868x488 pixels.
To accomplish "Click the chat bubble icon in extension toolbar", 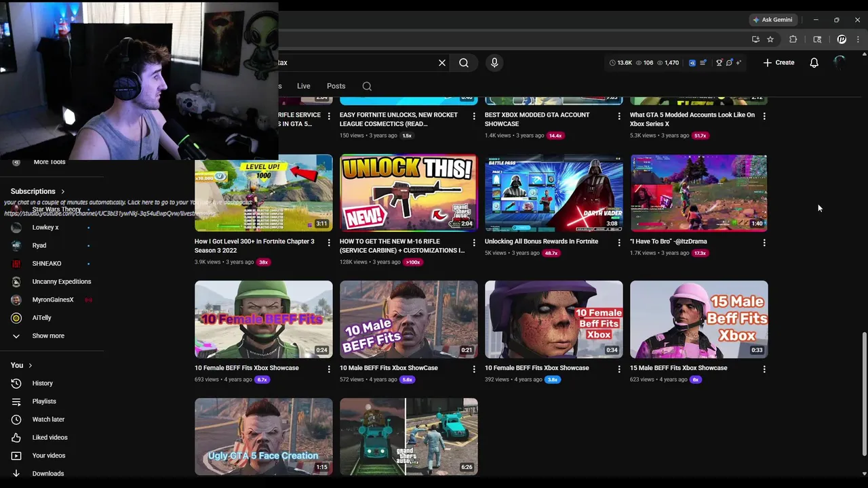I will [x=729, y=62].
